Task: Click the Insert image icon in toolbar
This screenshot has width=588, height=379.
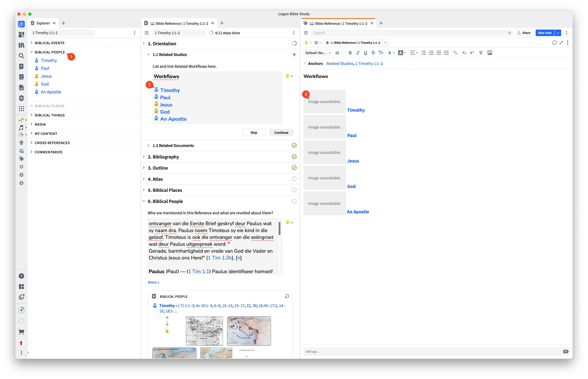Action: pos(490,53)
